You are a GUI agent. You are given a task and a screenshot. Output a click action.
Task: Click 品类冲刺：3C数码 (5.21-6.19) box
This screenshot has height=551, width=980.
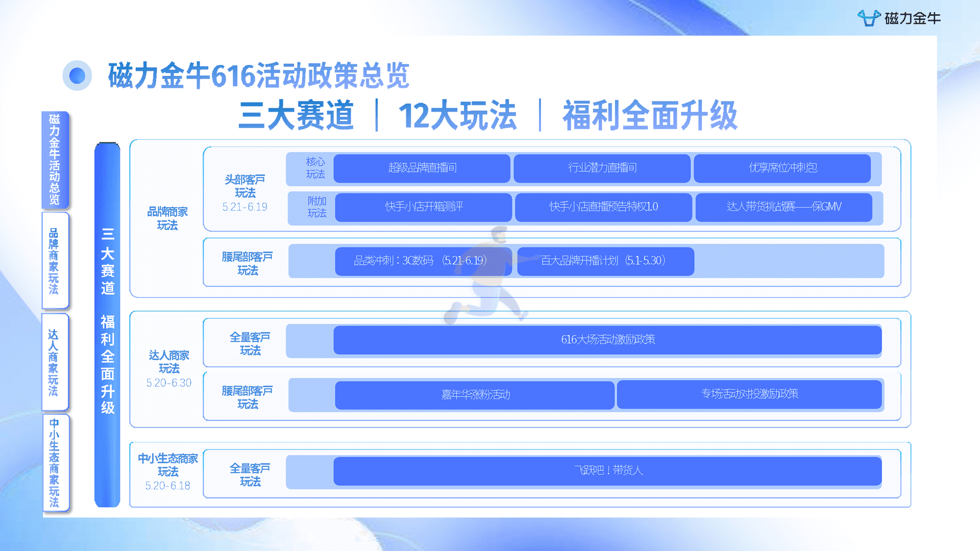tap(423, 261)
